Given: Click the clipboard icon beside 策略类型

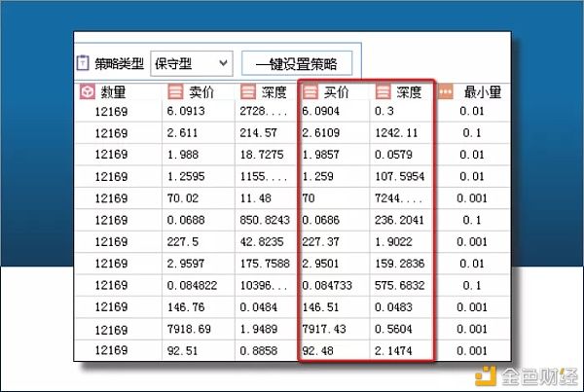Looking at the screenshot, I should (x=83, y=63).
